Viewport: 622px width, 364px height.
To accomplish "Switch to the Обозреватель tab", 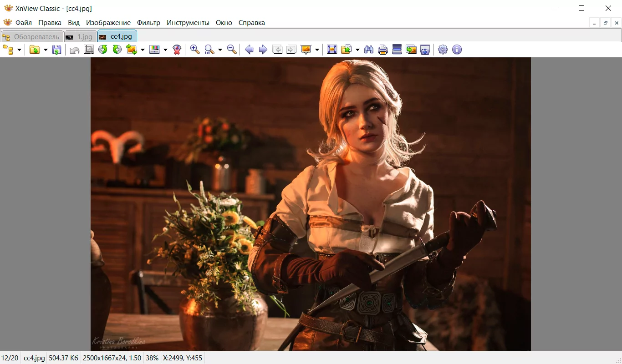I will coord(32,36).
